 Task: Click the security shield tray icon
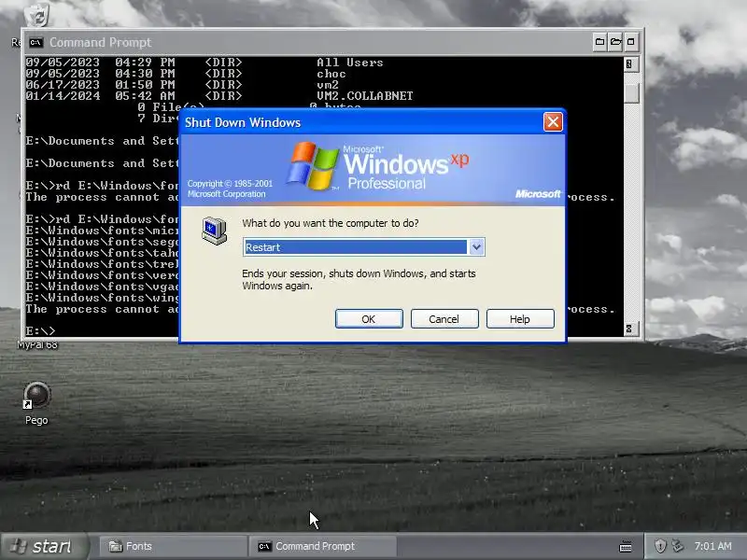(660, 546)
